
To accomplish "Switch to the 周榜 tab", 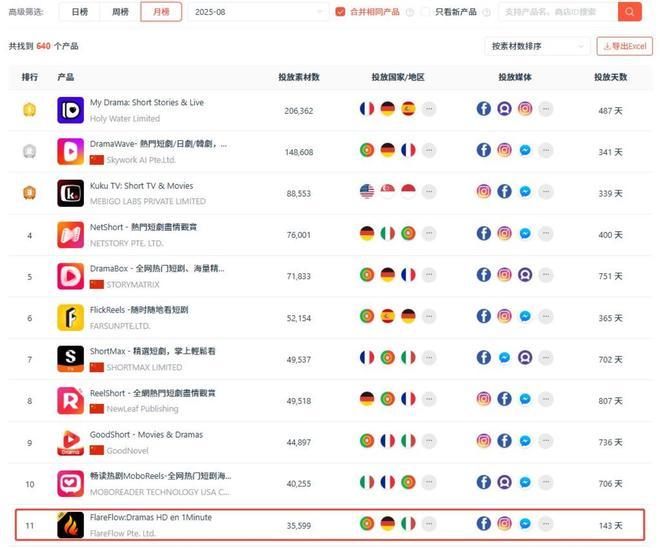I will click(x=120, y=12).
